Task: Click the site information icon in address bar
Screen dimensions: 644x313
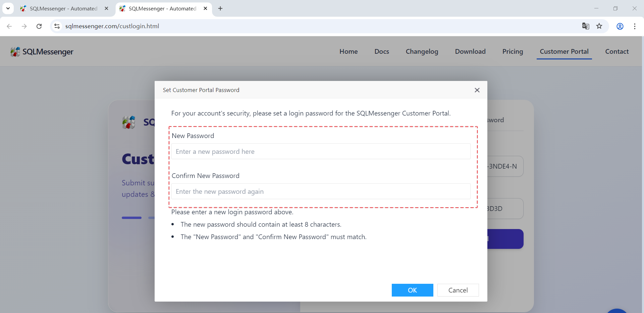Action: (57, 26)
